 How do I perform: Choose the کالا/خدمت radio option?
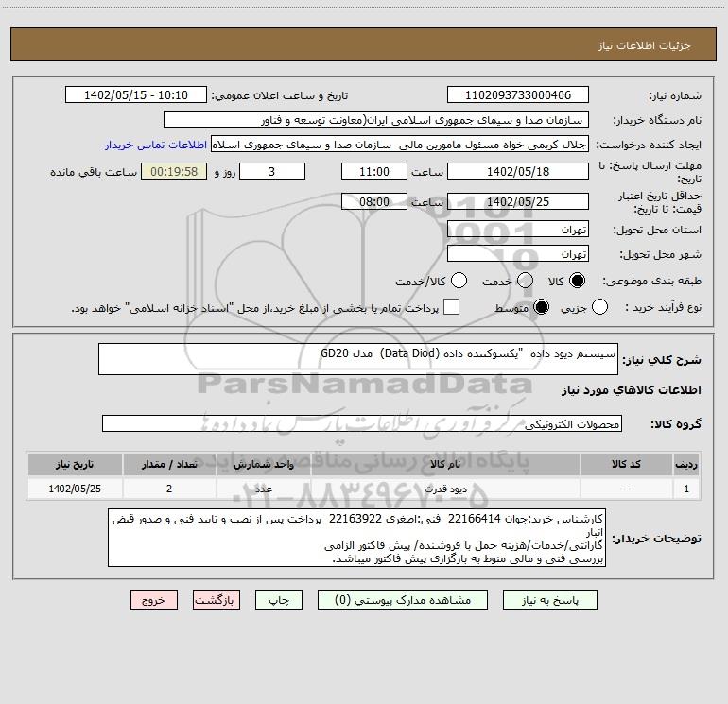pos(459,281)
